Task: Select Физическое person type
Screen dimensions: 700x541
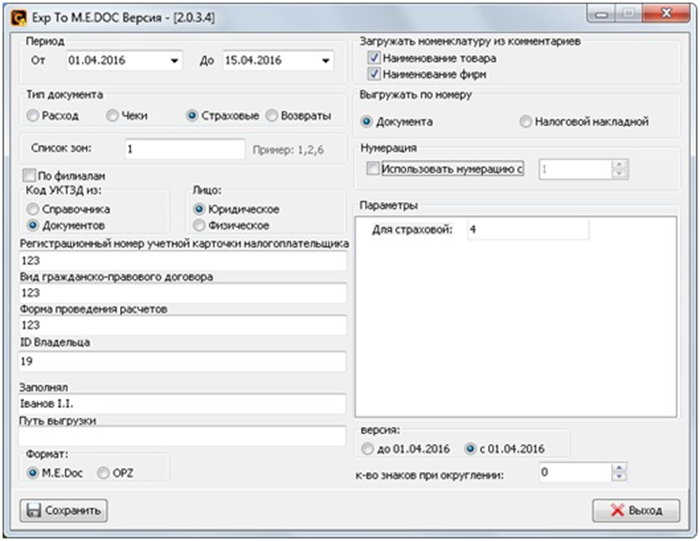Action: (200, 225)
